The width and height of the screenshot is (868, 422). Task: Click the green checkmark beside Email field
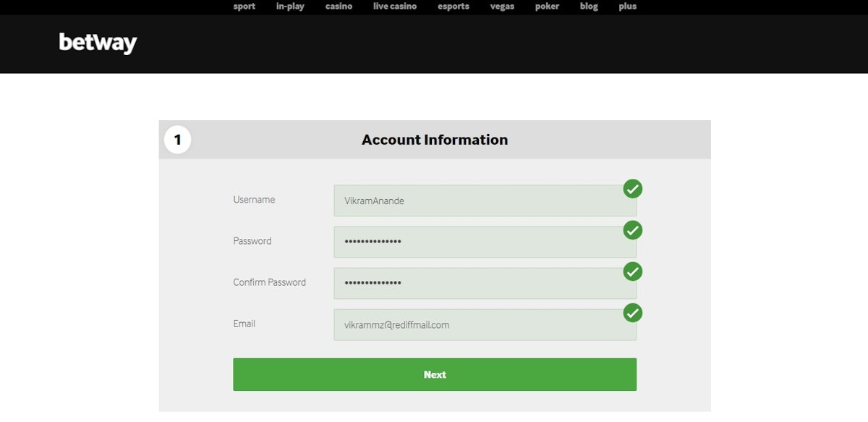(633, 313)
